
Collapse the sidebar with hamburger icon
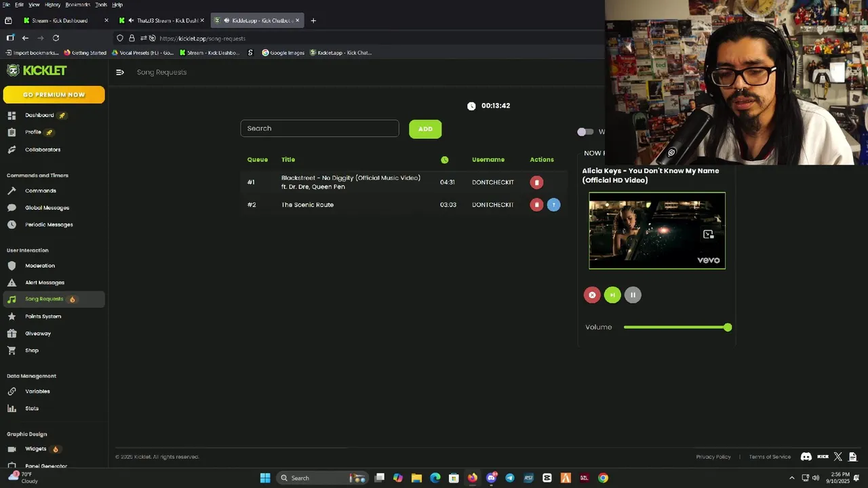(120, 73)
